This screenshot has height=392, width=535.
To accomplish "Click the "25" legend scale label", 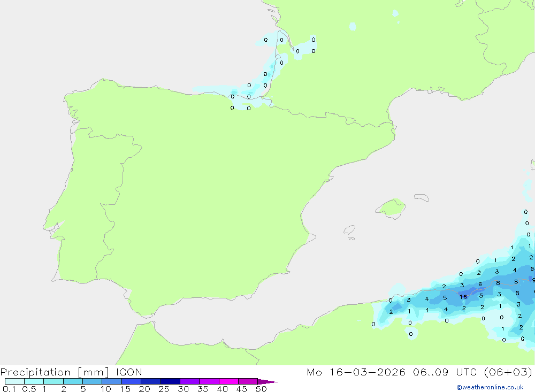I will pyautogui.click(x=164, y=389).
